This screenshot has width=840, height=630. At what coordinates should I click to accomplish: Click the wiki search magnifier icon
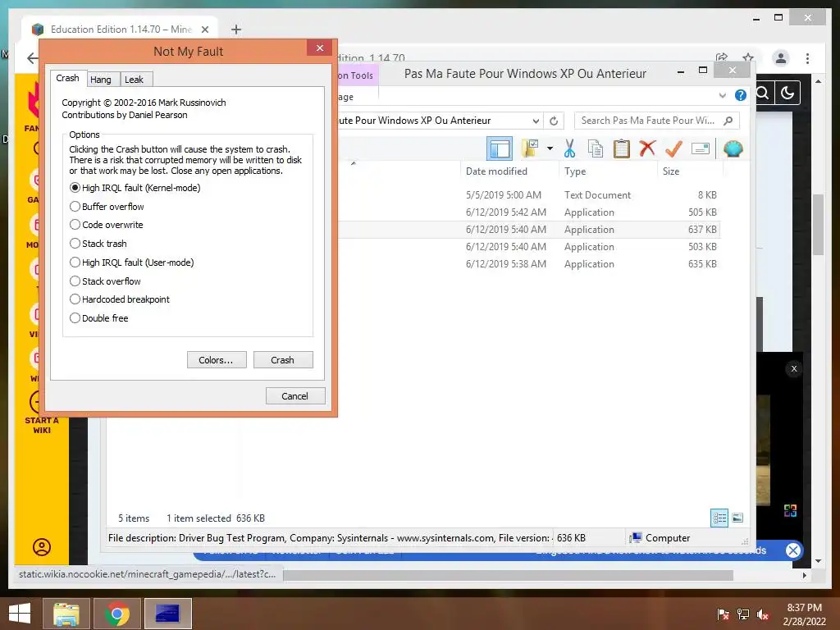[x=763, y=94]
